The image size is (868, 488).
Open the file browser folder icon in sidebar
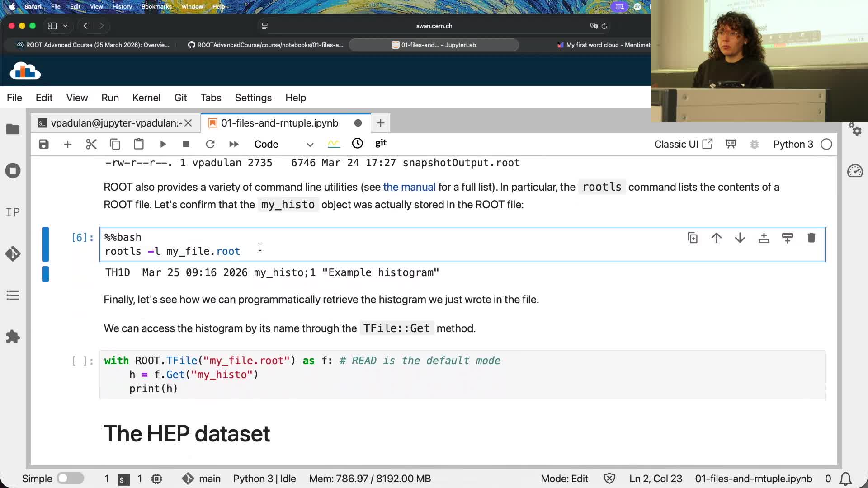[x=13, y=129]
